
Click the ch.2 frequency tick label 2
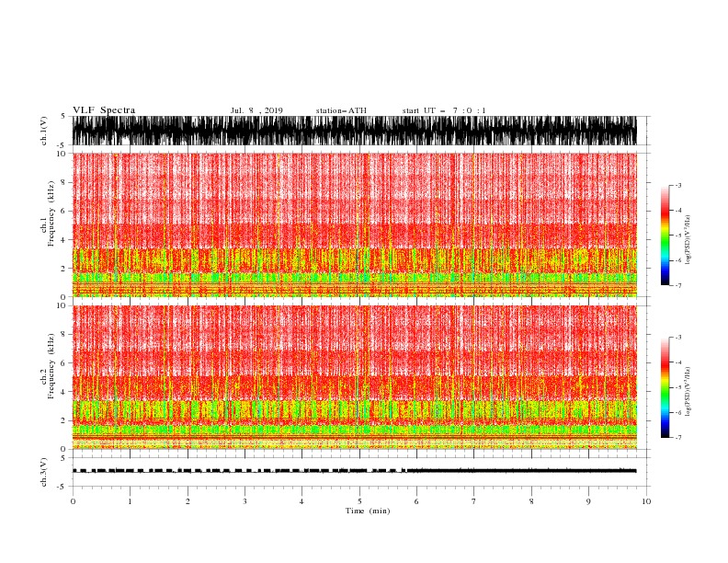[x=63, y=420]
